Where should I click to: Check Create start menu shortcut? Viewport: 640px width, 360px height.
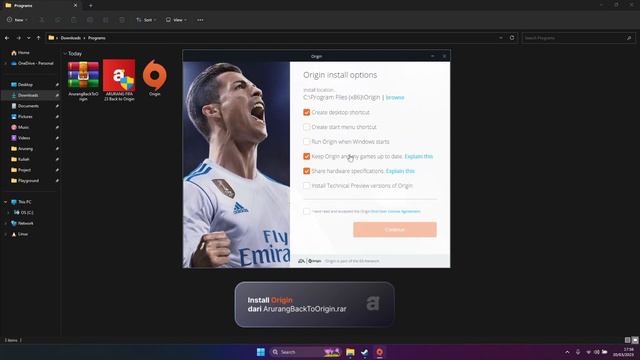coord(307,127)
